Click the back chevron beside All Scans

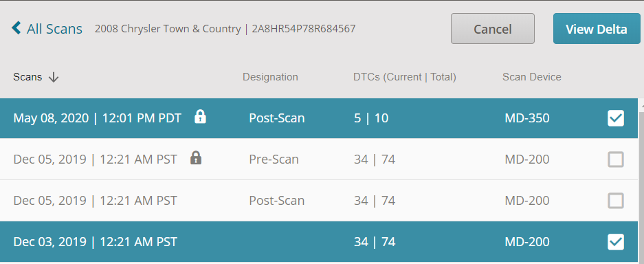[x=16, y=28]
